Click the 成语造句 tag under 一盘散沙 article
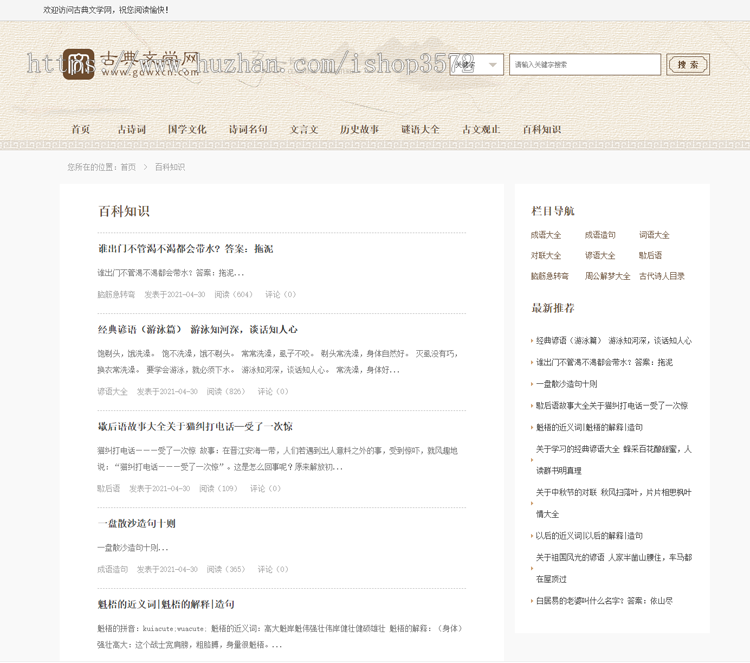 112,569
